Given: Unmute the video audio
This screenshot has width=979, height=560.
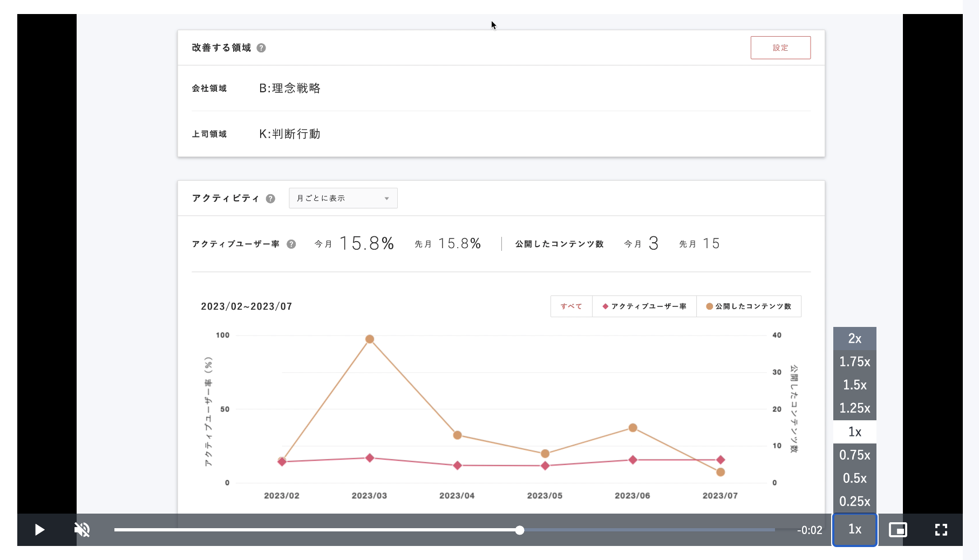Looking at the screenshot, I should point(82,530).
